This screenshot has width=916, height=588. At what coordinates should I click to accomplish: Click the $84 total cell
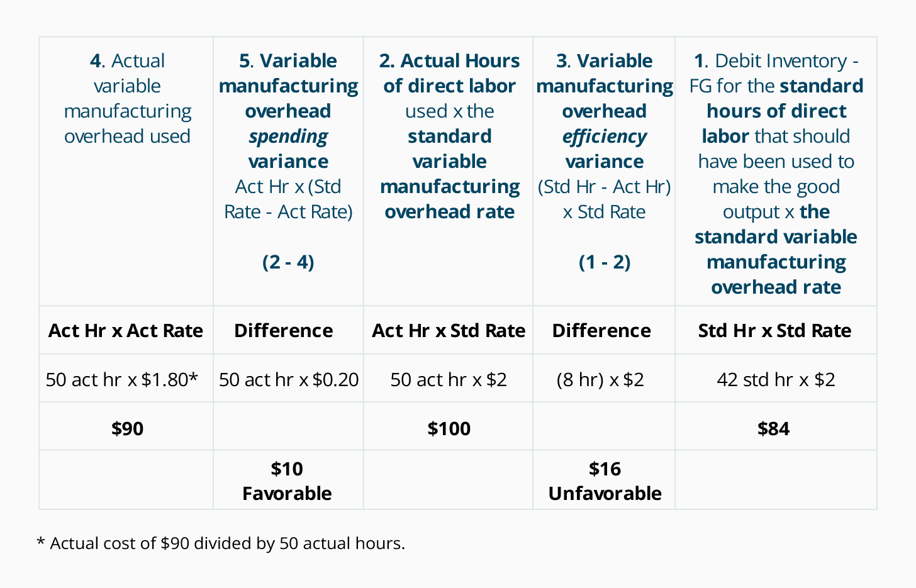(773, 429)
